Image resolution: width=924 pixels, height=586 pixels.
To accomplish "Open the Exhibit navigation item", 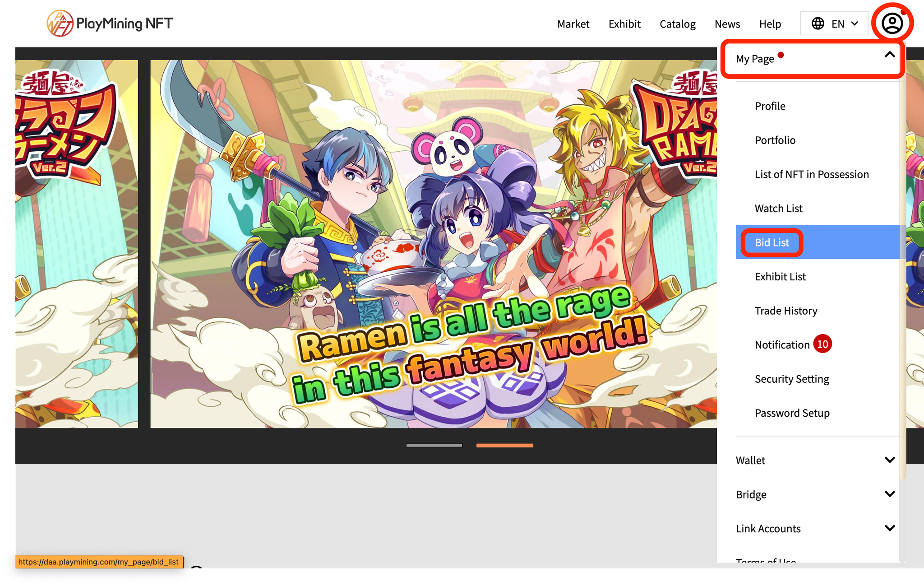I will point(624,24).
